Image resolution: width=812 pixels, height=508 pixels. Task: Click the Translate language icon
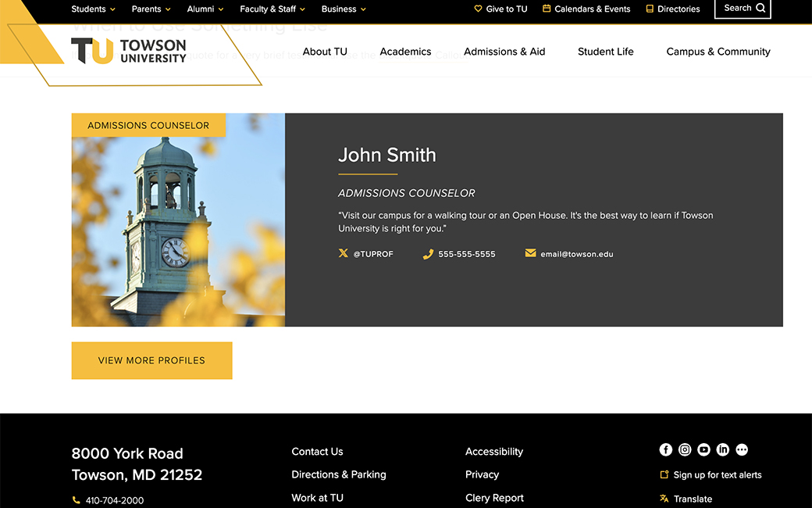tap(664, 499)
